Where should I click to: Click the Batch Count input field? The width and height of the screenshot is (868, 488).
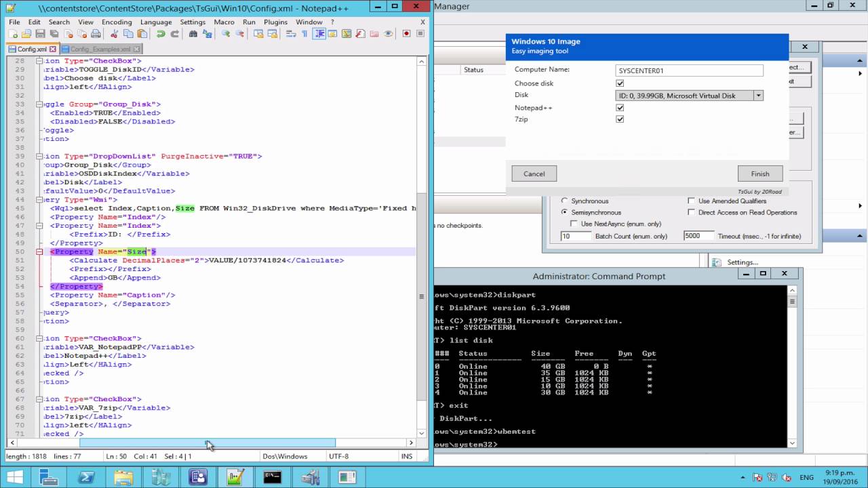(575, 236)
